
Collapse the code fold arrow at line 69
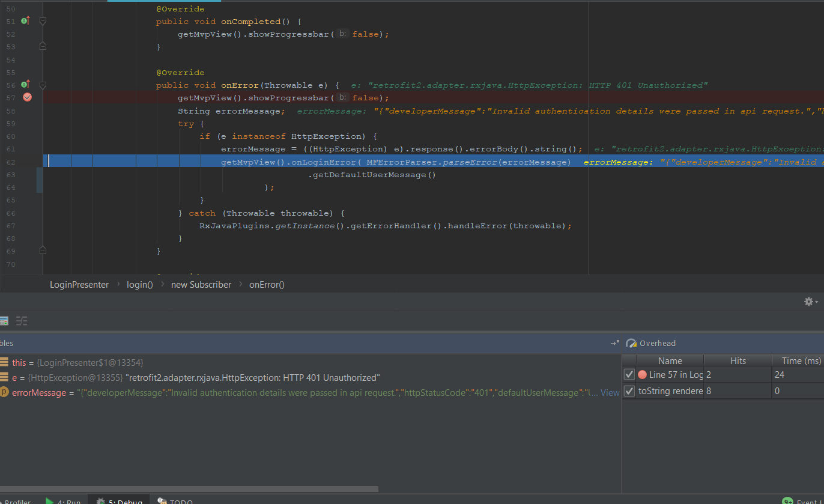[42, 251]
